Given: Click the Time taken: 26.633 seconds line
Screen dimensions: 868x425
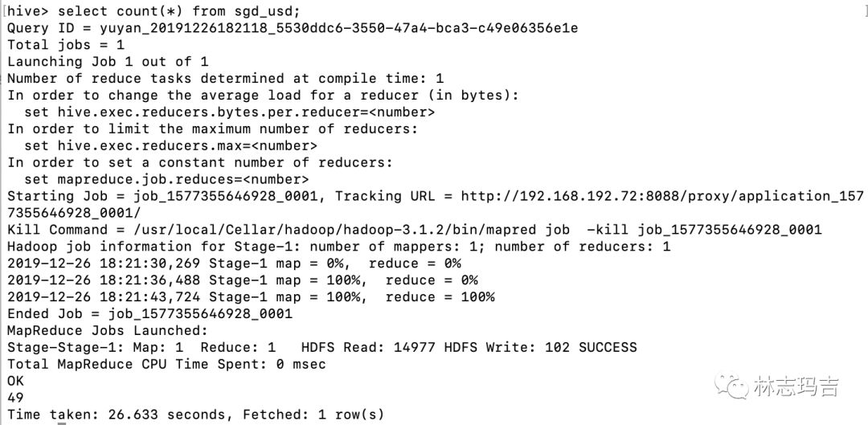Looking at the screenshot, I should 195,415.
